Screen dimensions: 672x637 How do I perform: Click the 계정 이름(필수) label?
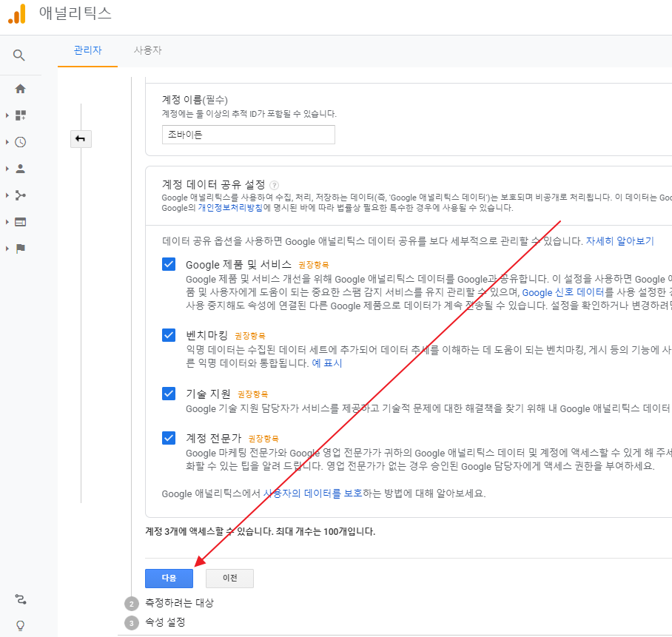[195, 100]
